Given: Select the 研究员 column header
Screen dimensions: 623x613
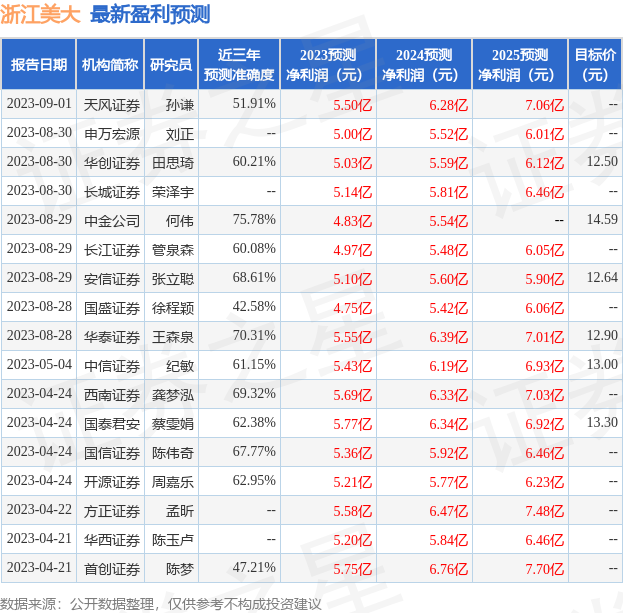Looking at the screenshot, I should tap(171, 64).
